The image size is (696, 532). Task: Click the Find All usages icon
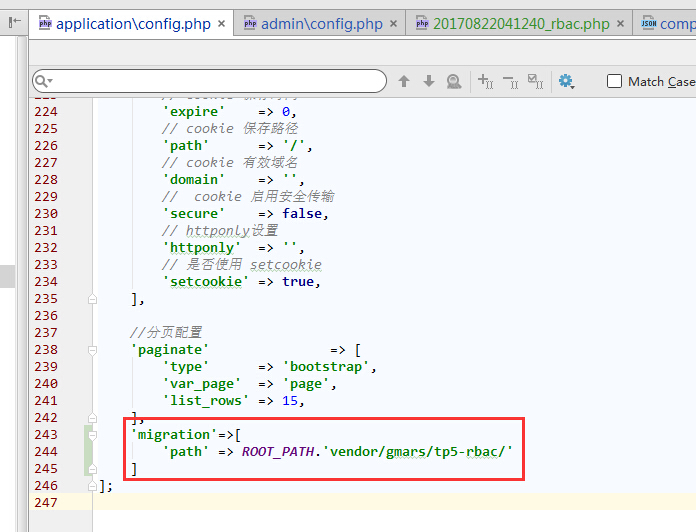coord(454,82)
